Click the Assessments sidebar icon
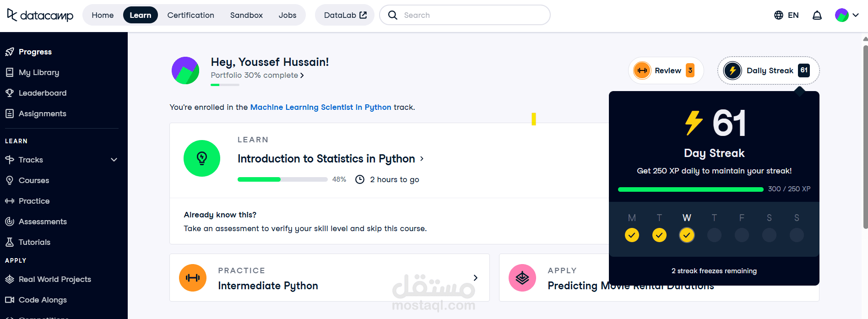This screenshot has height=319, width=868. pyautogui.click(x=10, y=222)
